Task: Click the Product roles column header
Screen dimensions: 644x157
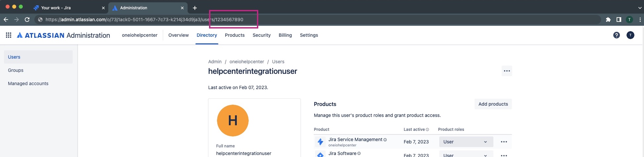Action: pos(451,130)
